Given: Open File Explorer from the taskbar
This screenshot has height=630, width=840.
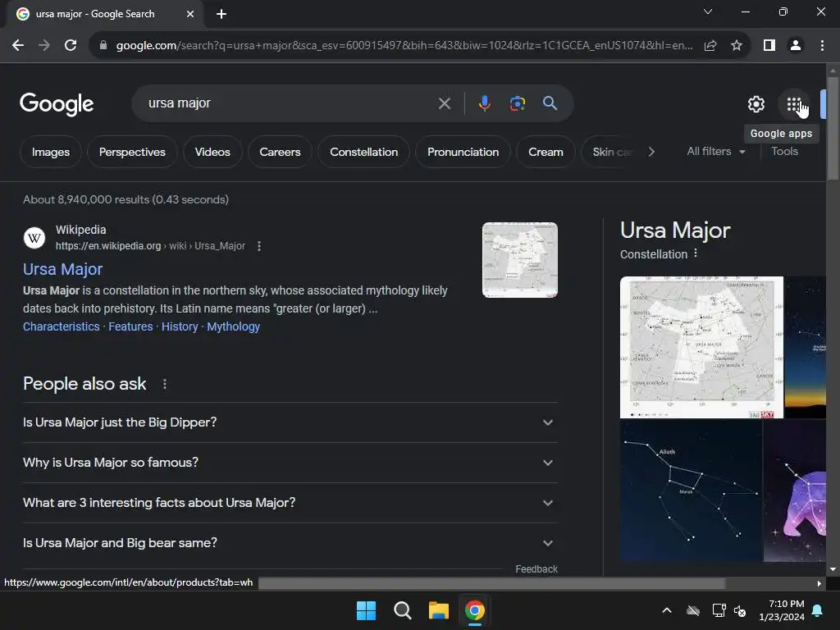Looking at the screenshot, I should (x=438, y=610).
